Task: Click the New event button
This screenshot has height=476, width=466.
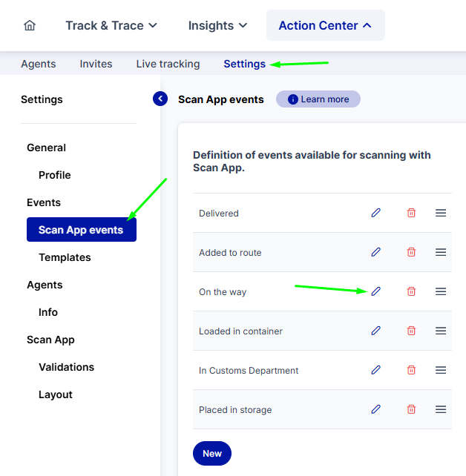Action: (x=212, y=453)
